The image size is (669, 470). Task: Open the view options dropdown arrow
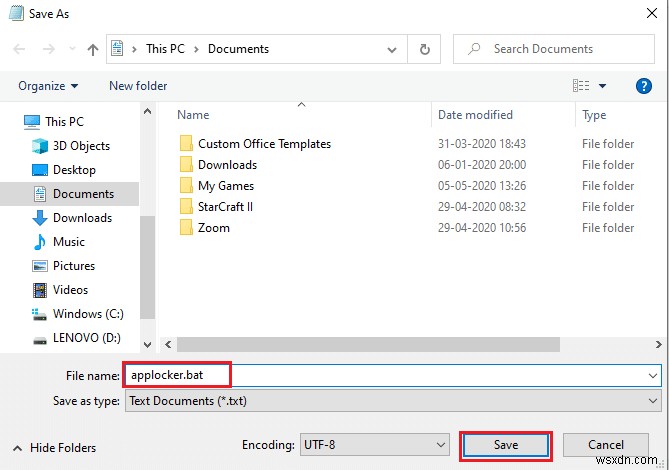point(602,86)
